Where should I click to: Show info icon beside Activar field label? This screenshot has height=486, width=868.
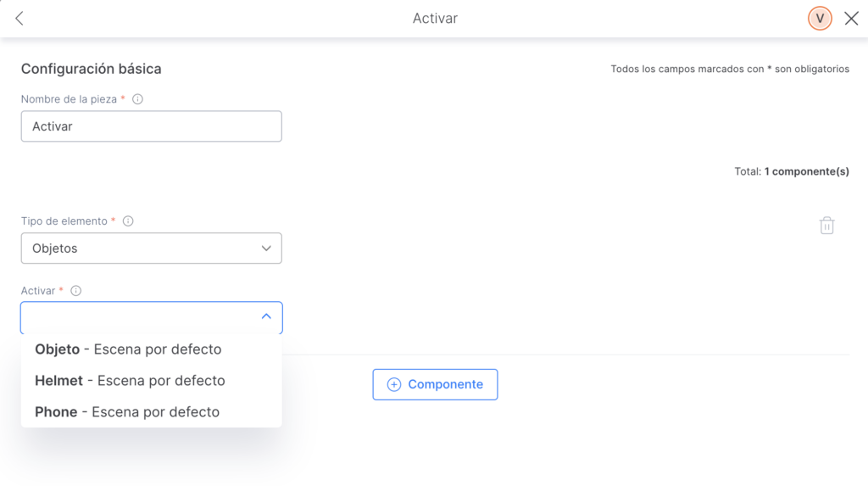pyautogui.click(x=75, y=291)
